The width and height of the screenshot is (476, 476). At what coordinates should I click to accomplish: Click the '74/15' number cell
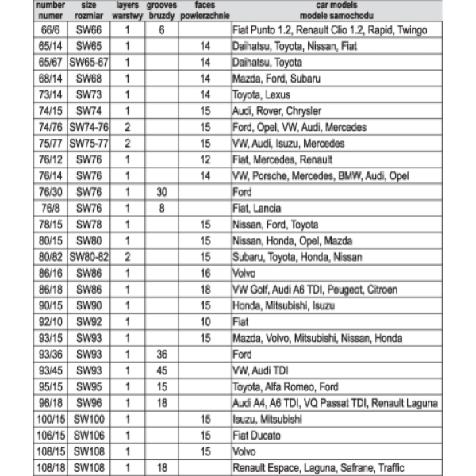(x=51, y=111)
